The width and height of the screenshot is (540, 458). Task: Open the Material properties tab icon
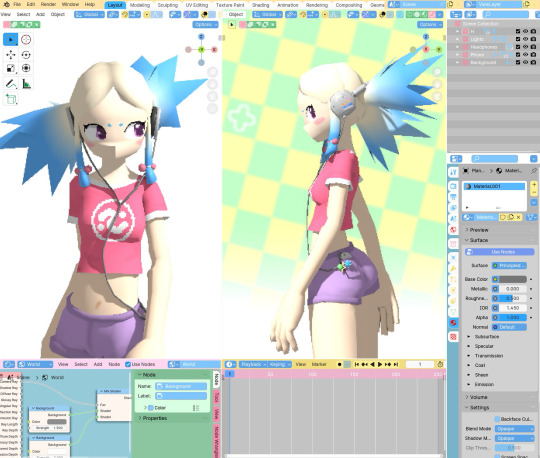453,323
